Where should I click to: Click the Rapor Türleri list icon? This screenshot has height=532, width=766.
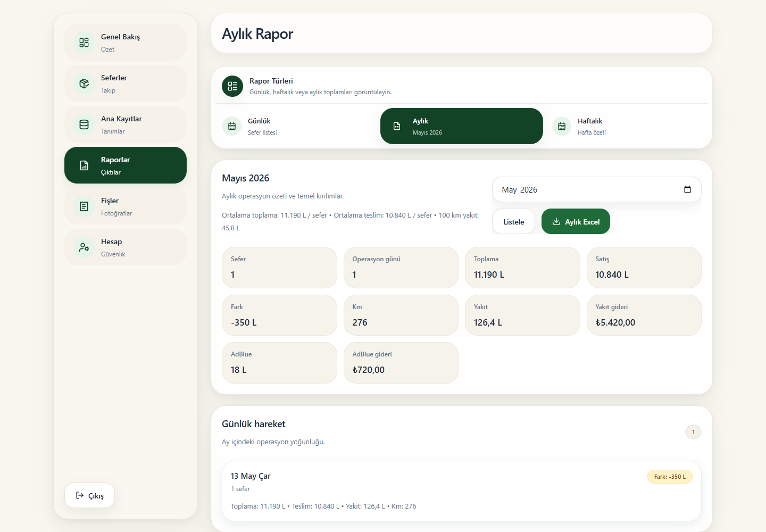(232, 86)
